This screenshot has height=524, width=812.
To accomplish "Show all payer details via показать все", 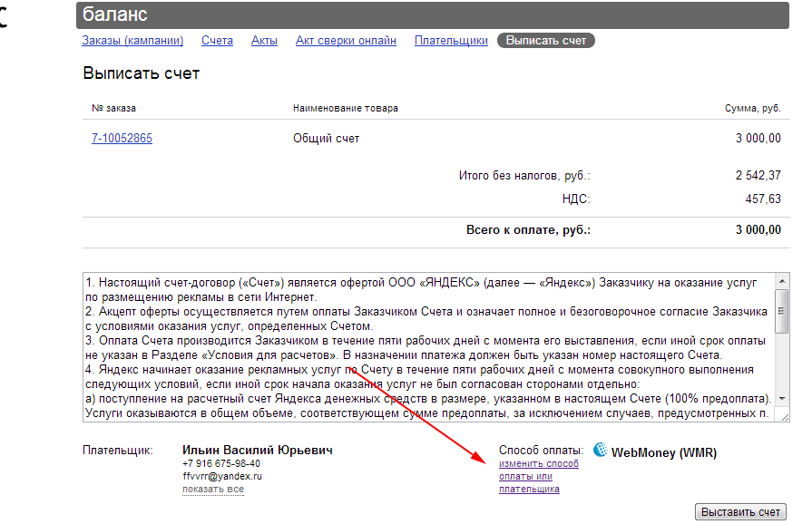I will 213,489.
